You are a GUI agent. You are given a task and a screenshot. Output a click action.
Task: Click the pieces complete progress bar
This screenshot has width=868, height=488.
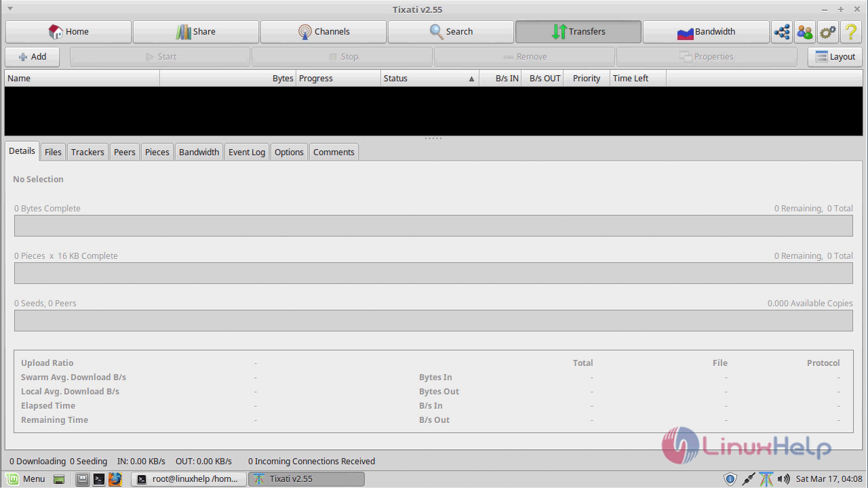tap(433, 273)
